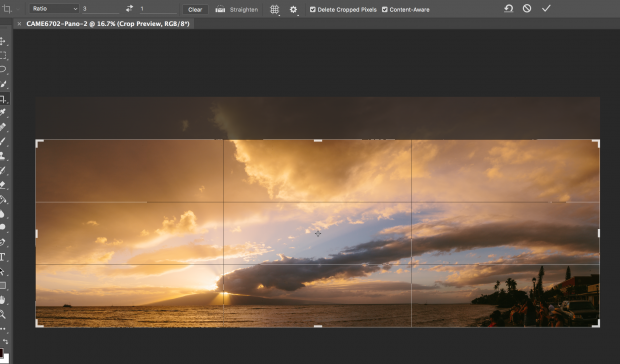Open the Ratio aspect dropdown
Screen dimensions: 620x364
[x=54, y=9]
